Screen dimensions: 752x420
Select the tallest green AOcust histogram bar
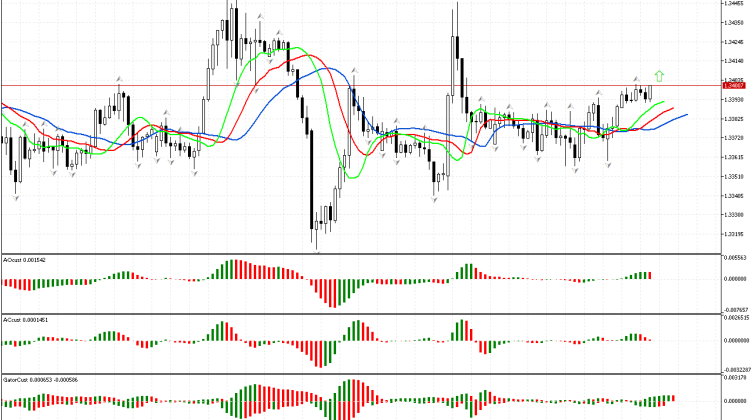click(x=234, y=270)
